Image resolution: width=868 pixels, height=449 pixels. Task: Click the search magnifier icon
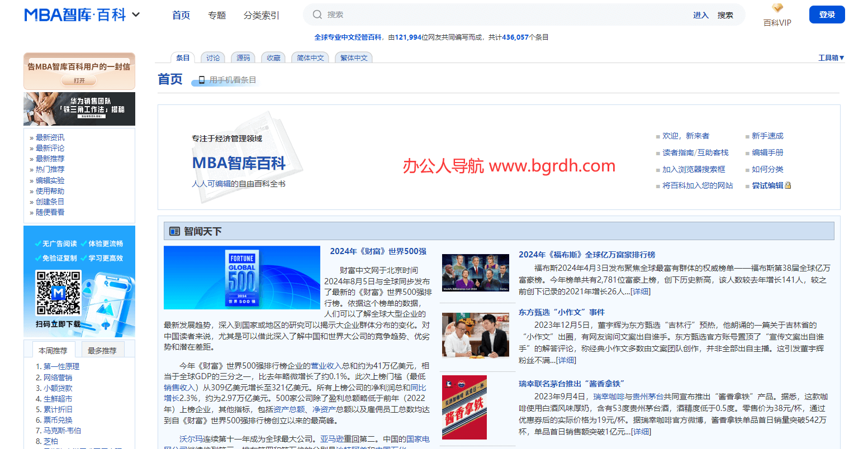point(317,15)
